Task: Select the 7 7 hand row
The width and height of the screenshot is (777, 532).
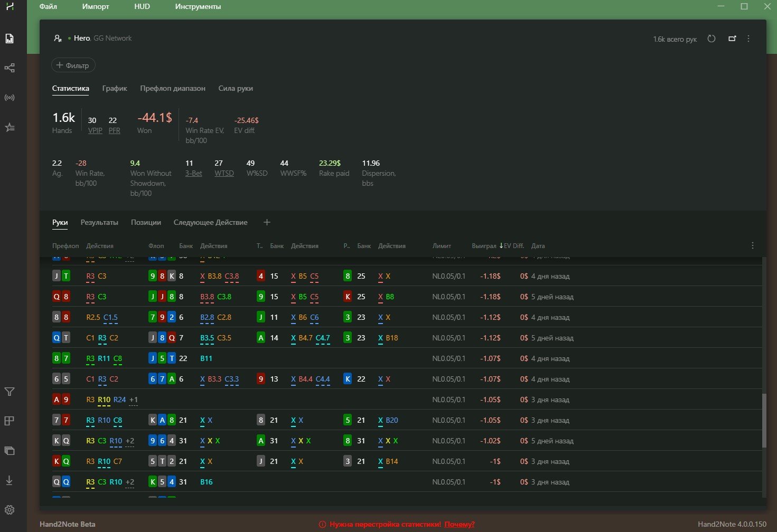Action: [x=407, y=420]
